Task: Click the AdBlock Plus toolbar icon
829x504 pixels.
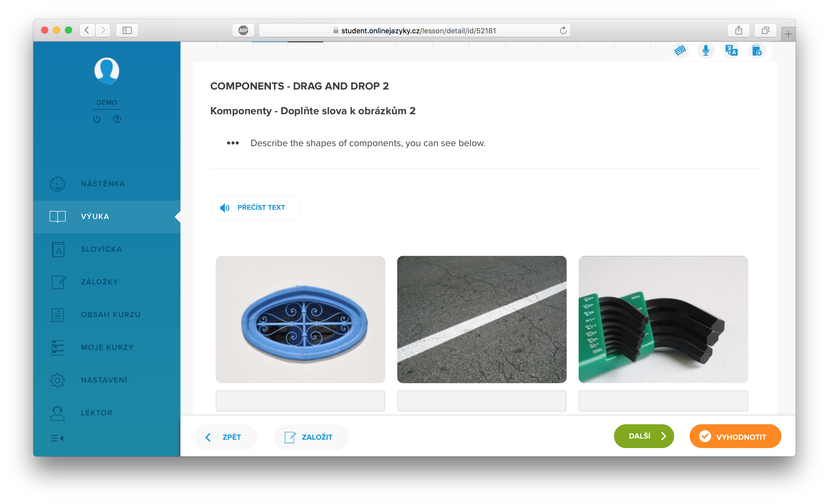Action: (243, 31)
